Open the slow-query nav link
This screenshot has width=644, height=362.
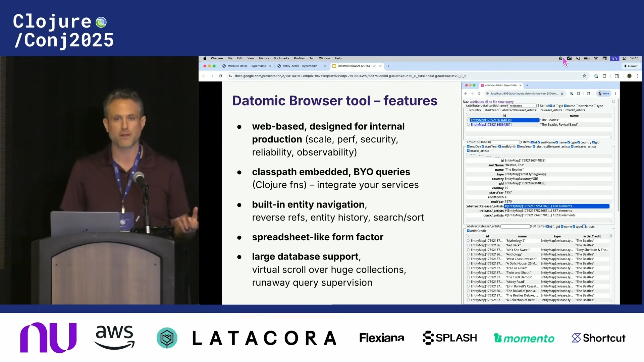(x=506, y=102)
